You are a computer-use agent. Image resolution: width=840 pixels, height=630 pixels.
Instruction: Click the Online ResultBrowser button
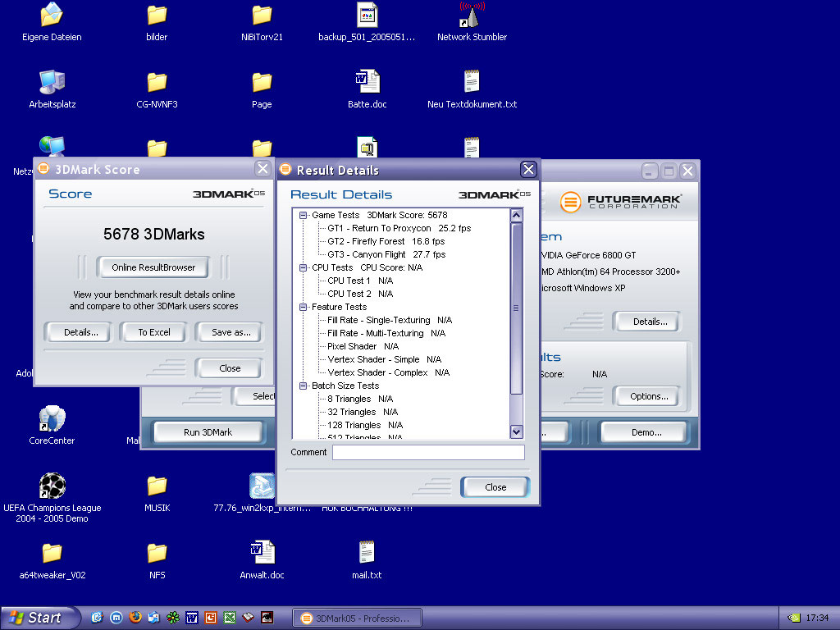pyautogui.click(x=153, y=267)
